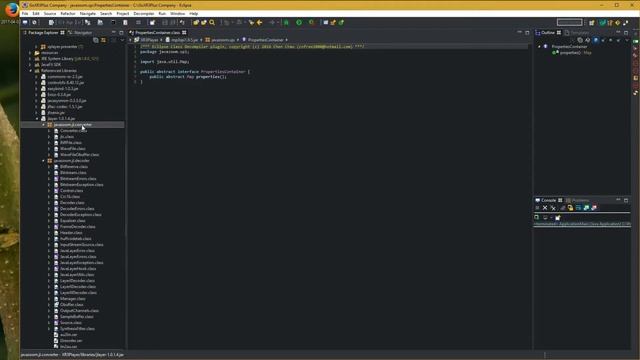
Task: Expand the JRE System Library node
Action: point(31,58)
